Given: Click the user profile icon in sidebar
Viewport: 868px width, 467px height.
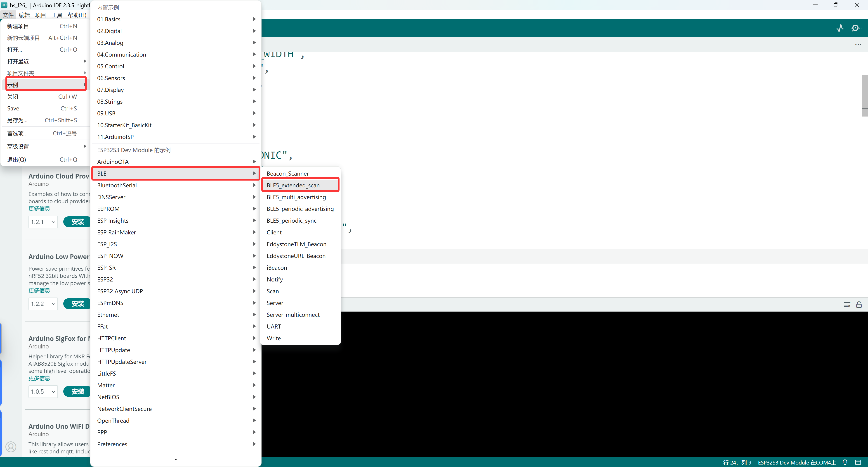Looking at the screenshot, I should click(x=11, y=447).
